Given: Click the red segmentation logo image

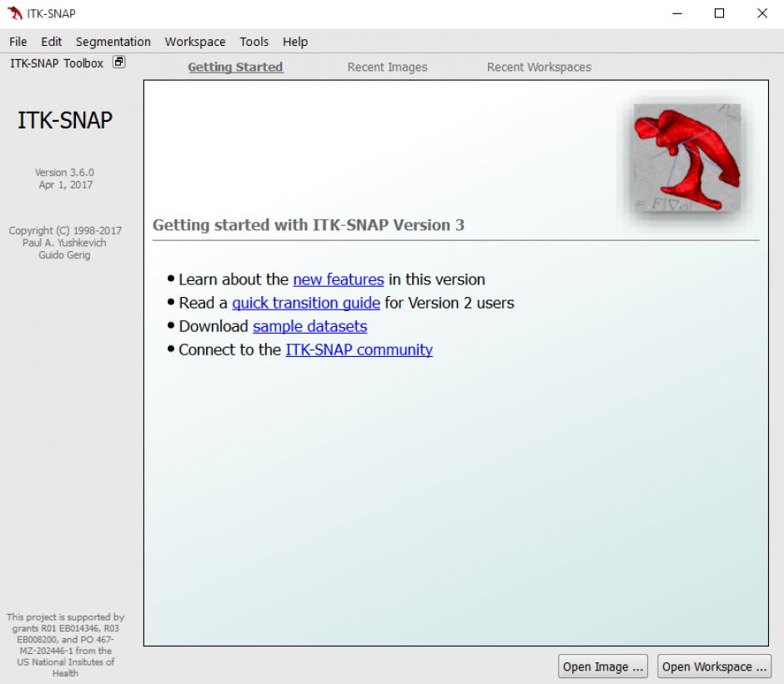Looking at the screenshot, I should [x=686, y=157].
